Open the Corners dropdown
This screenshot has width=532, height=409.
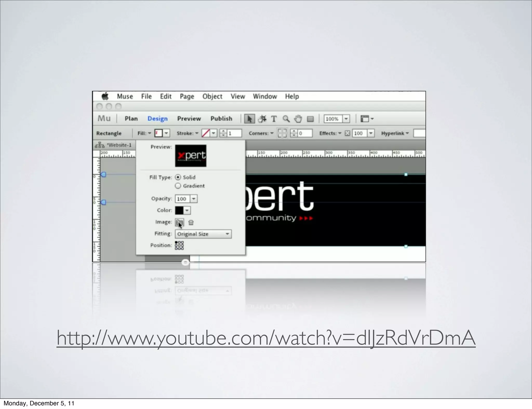[261, 133]
